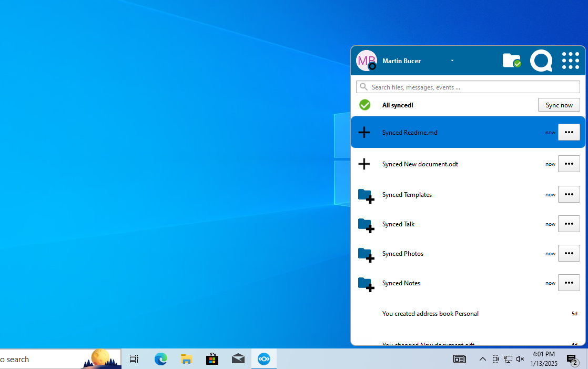The image size is (588, 369).
Task: Open more options for Synced Talk
Action: tap(569, 224)
